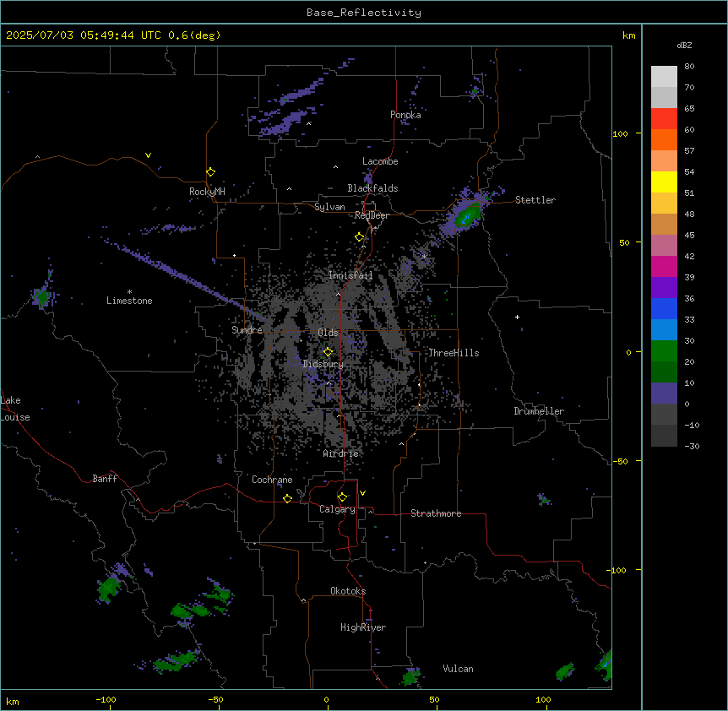
Task: Select the blue 33-36 dBZ legend swatch
Action: pyautogui.click(x=664, y=308)
